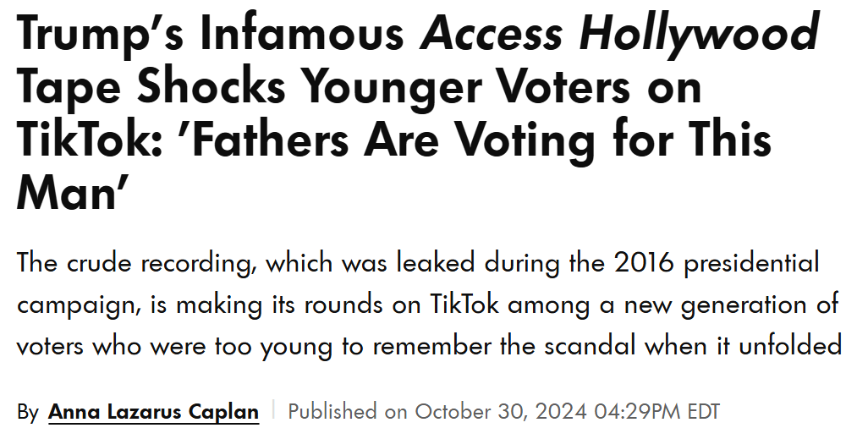Screen dimensions: 868x439
Task: Click the vertical divider beside the author name
Action: [273, 411]
